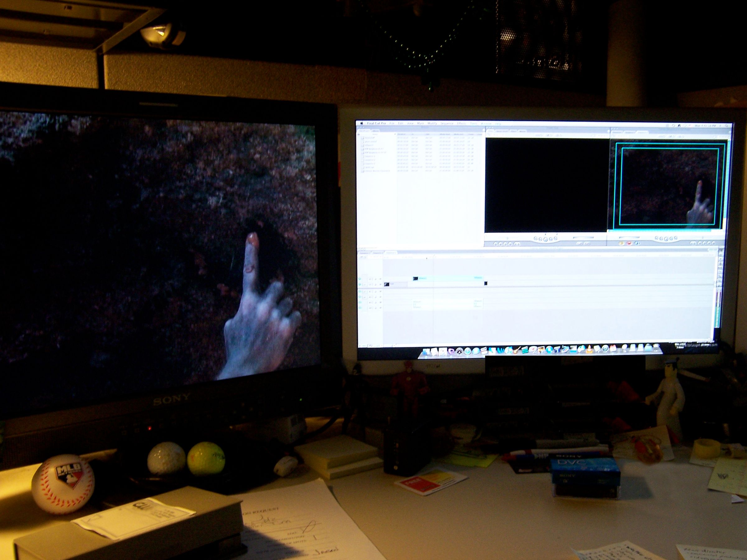Toggle the first audio track audible control
The image size is (747, 560).
point(360,292)
